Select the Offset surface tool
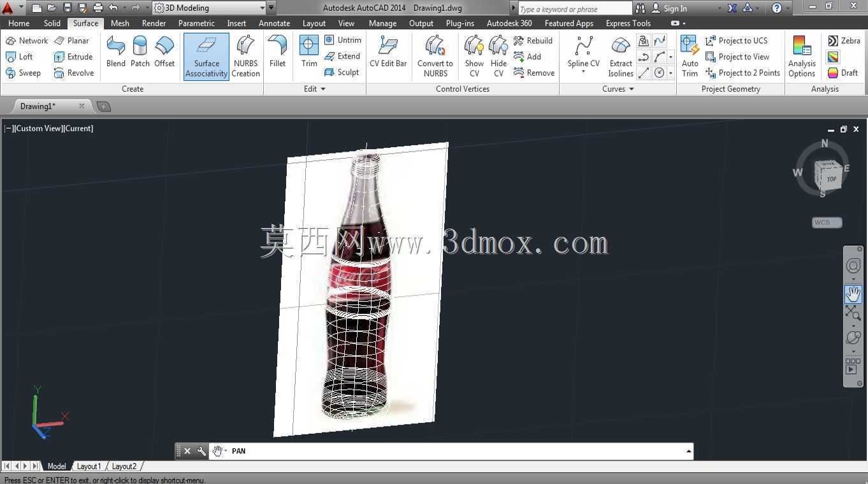The width and height of the screenshot is (868, 484). tap(164, 52)
